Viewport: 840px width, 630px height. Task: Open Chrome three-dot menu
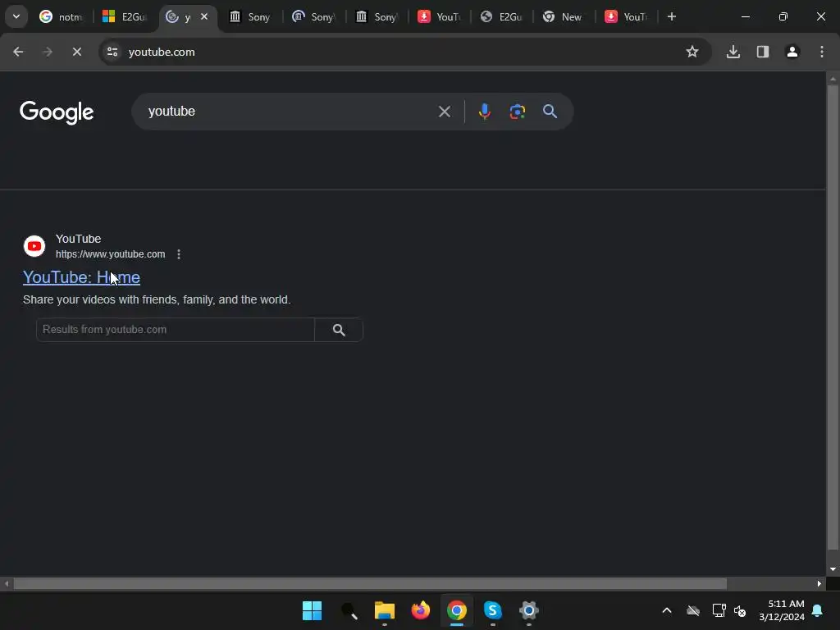821,52
